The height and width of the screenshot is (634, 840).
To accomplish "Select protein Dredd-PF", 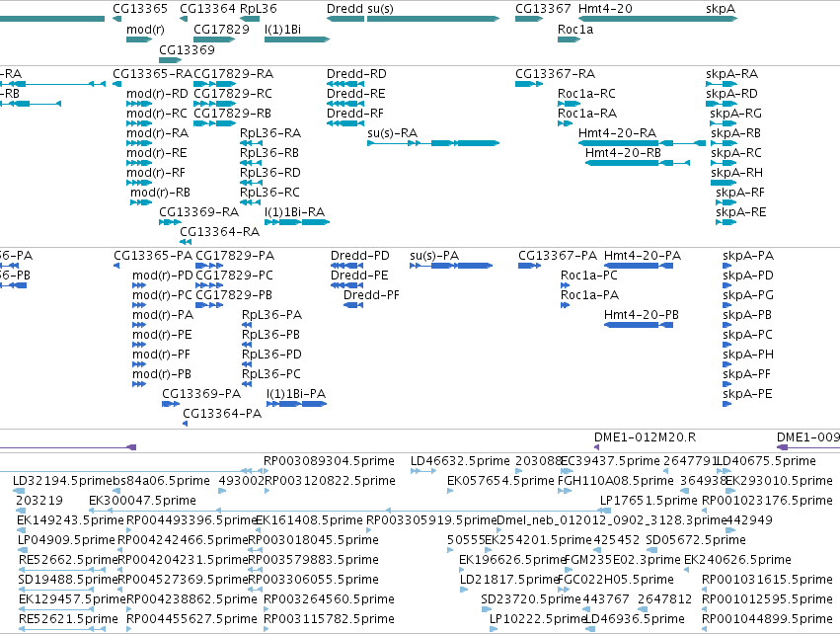I will point(371,296).
